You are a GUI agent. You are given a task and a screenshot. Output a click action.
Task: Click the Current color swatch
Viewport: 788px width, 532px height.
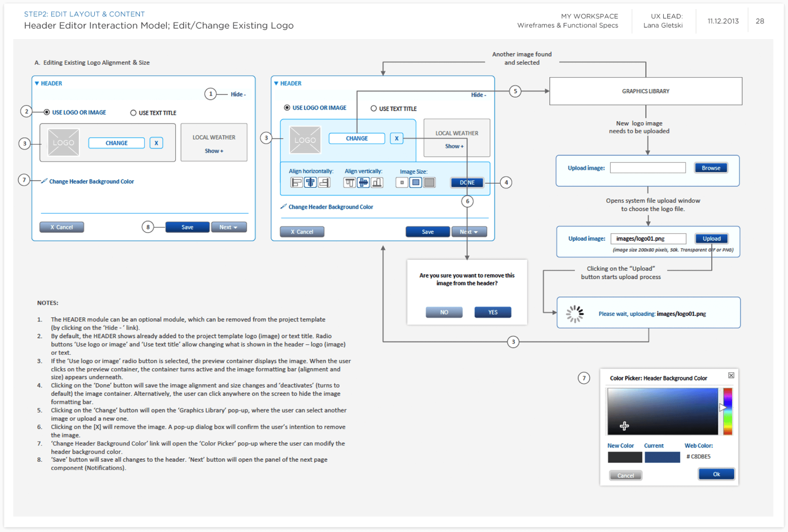pyautogui.click(x=662, y=457)
